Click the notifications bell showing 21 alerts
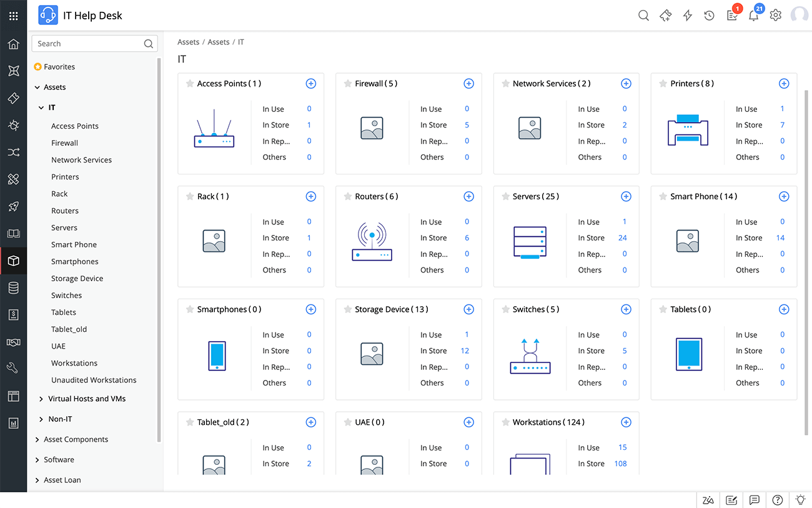Screen dimensions: 812x508 [753, 15]
